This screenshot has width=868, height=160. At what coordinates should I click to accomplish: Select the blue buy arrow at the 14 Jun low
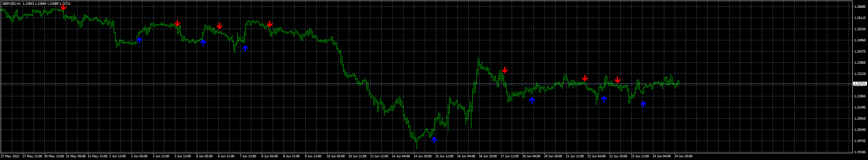click(434, 139)
